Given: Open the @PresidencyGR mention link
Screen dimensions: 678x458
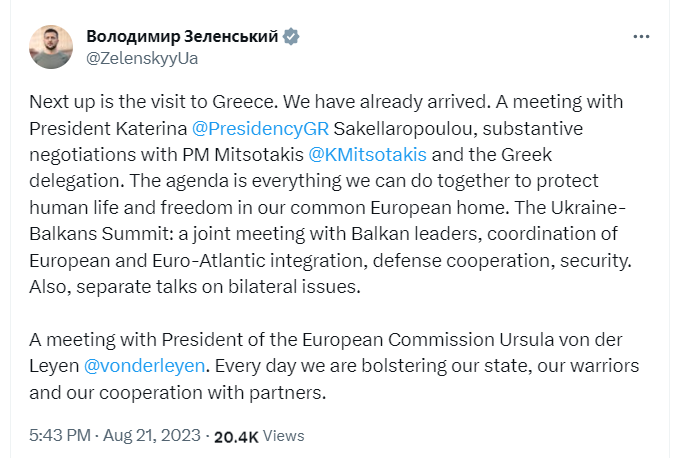Looking at the screenshot, I should (260, 128).
